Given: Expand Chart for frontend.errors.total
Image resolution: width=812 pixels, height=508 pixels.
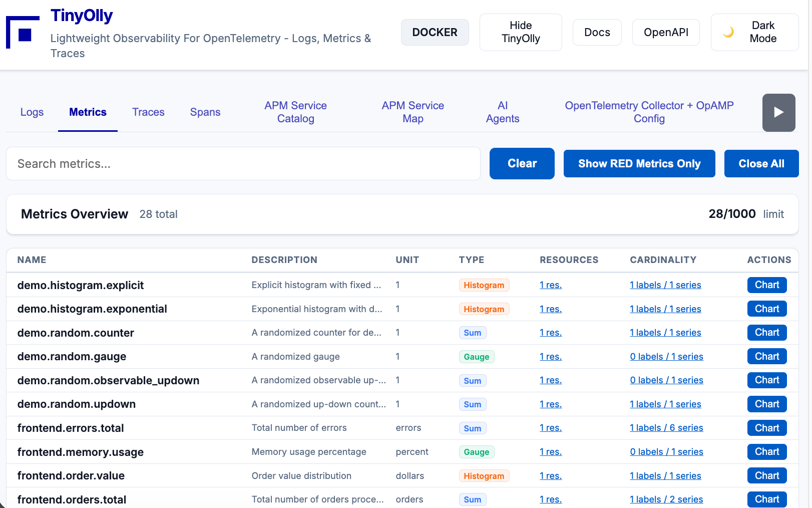Looking at the screenshot, I should pyautogui.click(x=766, y=428).
